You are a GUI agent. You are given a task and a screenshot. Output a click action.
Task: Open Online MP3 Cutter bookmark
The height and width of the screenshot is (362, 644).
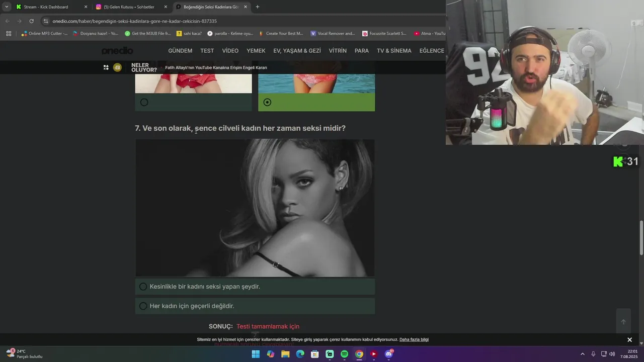pos(44,34)
